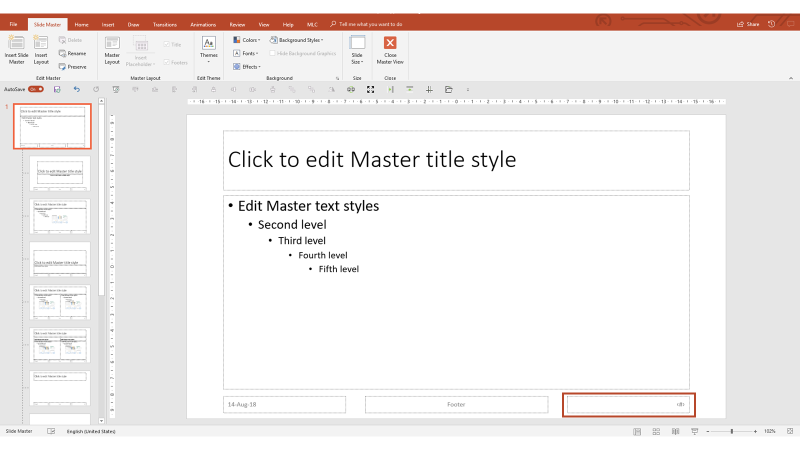This screenshot has width=800, height=450.
Task: Open the Fonts dropdown
Action: [246, 53]
